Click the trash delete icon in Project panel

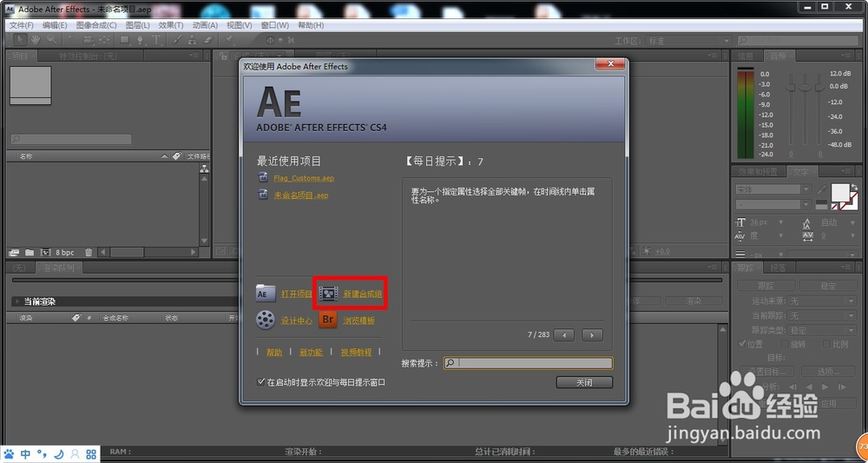click(89, 253)
